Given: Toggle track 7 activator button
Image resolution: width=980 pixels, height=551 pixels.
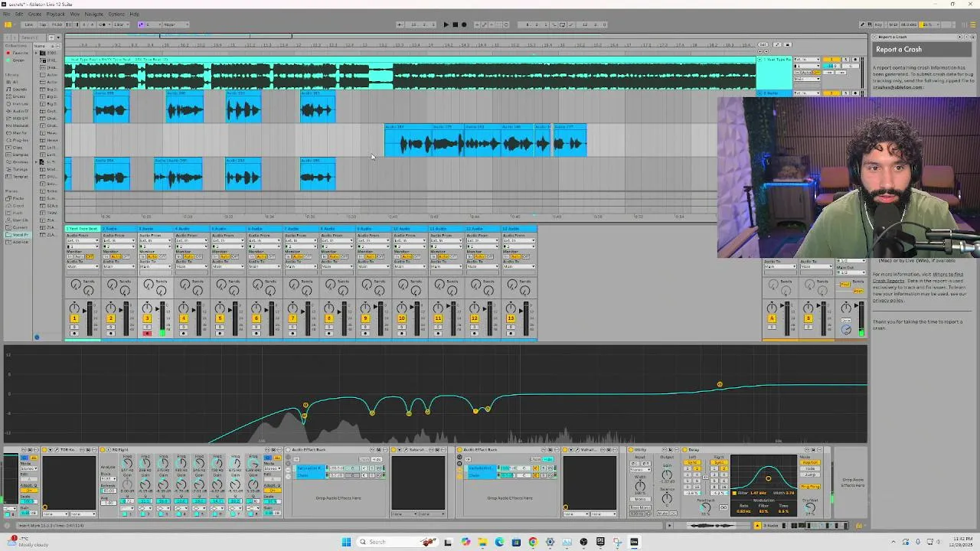Looking at the screenshot, I should tap(292, 318).
